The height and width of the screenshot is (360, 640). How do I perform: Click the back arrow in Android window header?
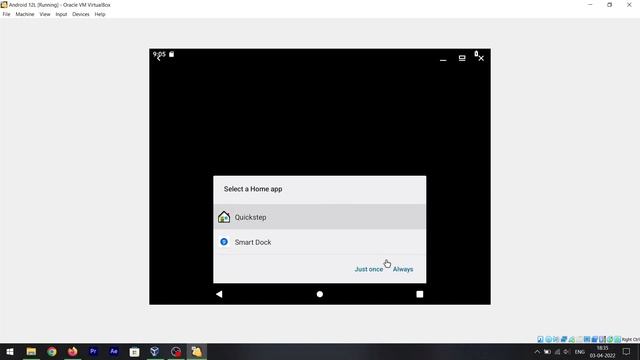pos(158,58)
